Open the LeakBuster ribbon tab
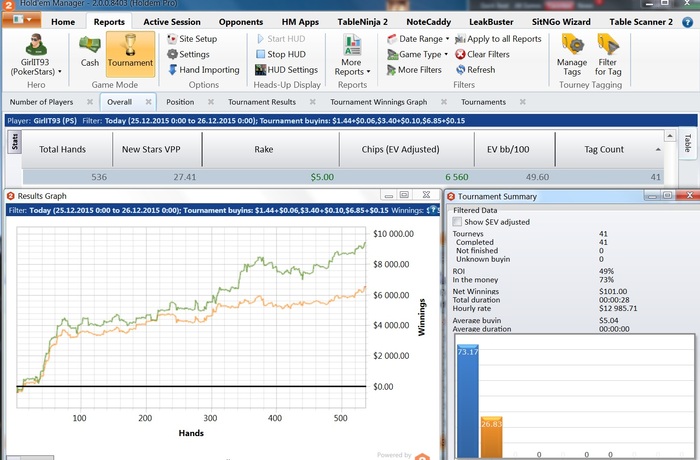 [491, 22]
